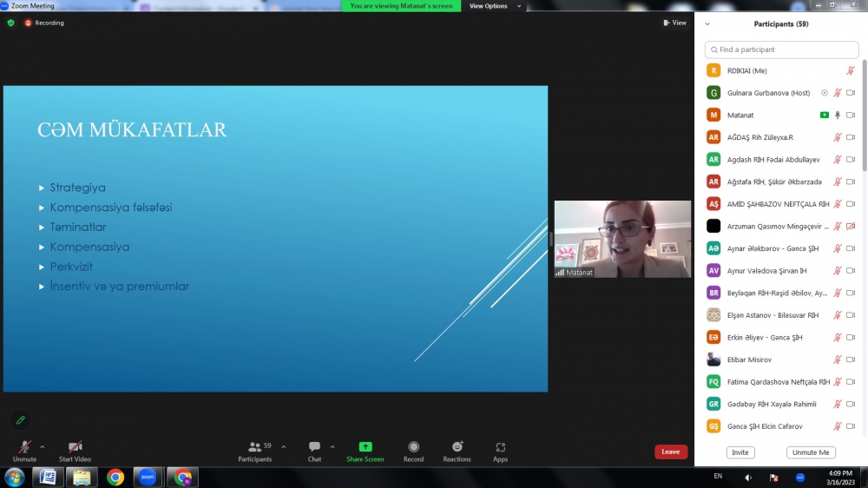The height and width of the screenshot is (488, 868).
Task: Click the green Share Screen icon
Action: coord(365,447)
